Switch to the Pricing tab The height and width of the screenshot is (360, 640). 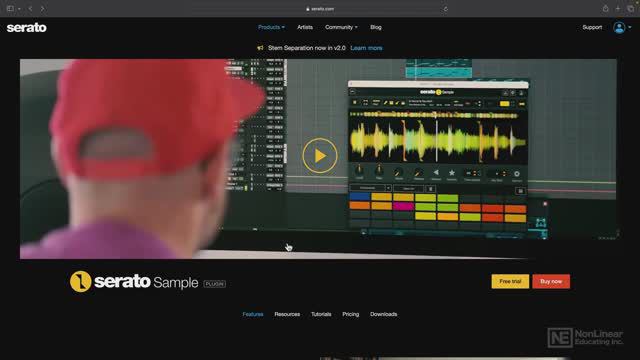tap(351, 314)
